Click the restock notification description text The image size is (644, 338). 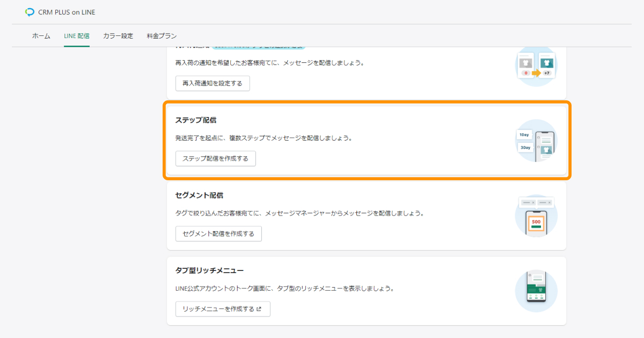click(269, 63)
